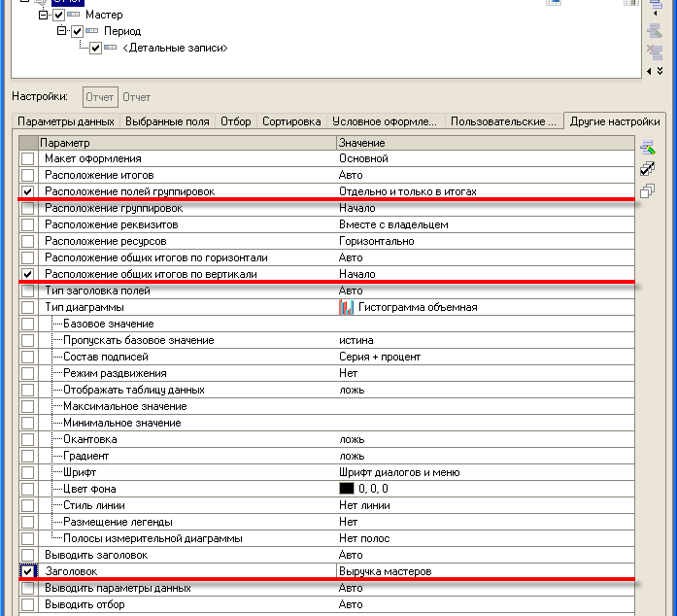
Task: Click value Отдельно и только в итогах
Action: click(x=408, y=191)
